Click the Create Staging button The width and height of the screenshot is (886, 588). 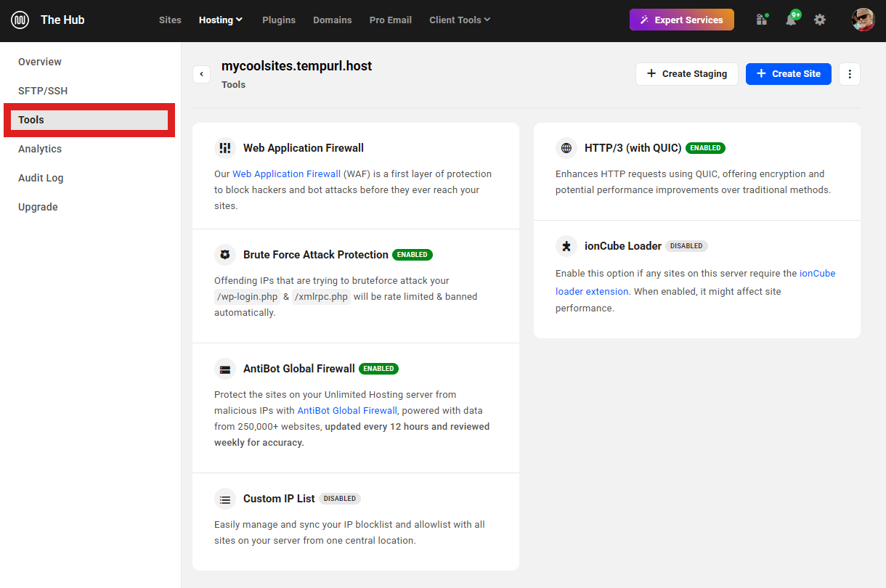pyautogui.click(x=687, y=73)
